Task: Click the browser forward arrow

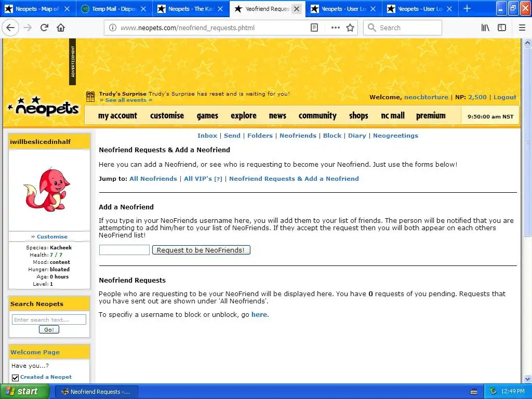Action: click(28, 28)
